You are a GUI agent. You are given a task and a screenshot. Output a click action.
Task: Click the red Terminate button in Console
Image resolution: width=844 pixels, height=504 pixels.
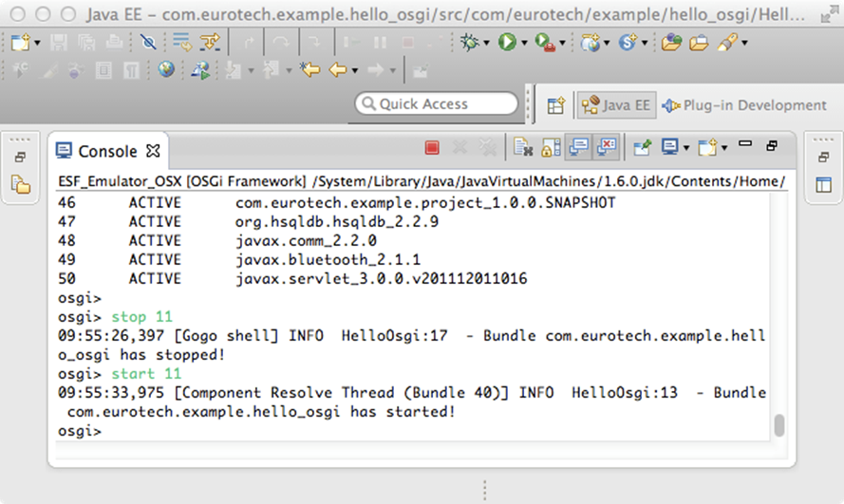[432, 147]
